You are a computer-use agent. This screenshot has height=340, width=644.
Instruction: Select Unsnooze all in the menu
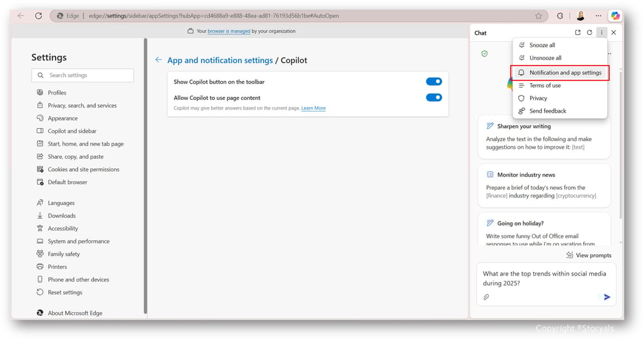(560, 58)
